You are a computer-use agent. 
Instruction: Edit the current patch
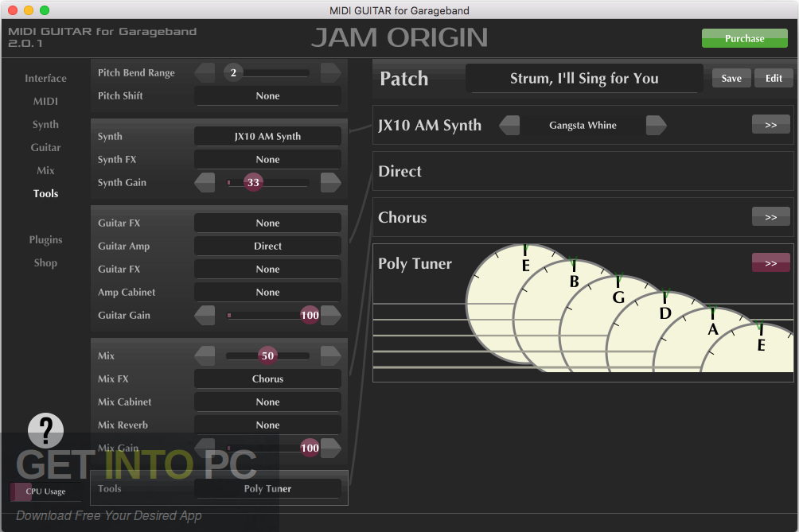click(x=773, y=78)
